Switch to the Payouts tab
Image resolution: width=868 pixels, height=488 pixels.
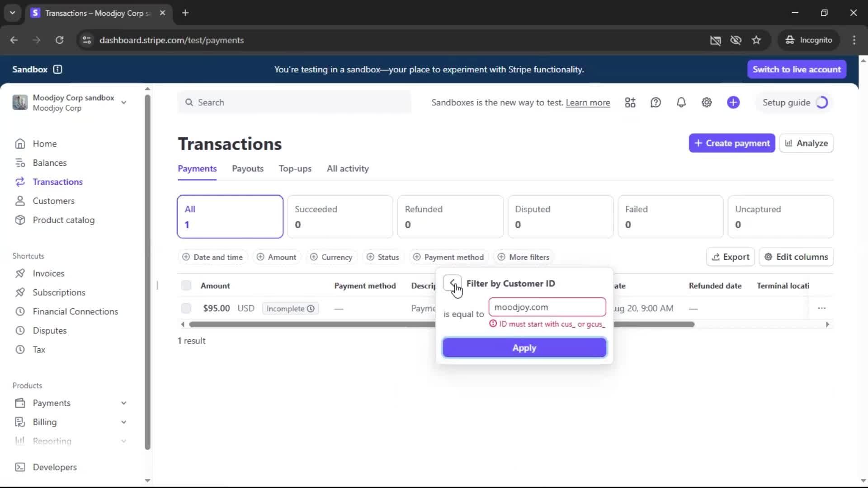point(247,169)
